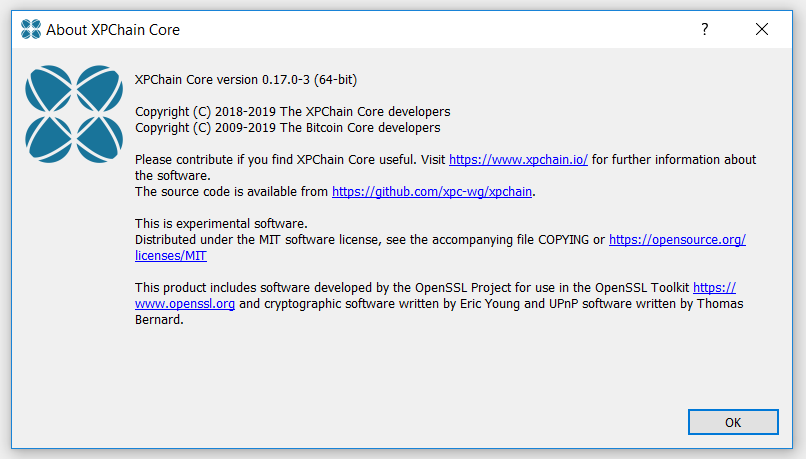
Task: Click the Bitcoin Core developers copyright line
Action: [x=287, y=127]
